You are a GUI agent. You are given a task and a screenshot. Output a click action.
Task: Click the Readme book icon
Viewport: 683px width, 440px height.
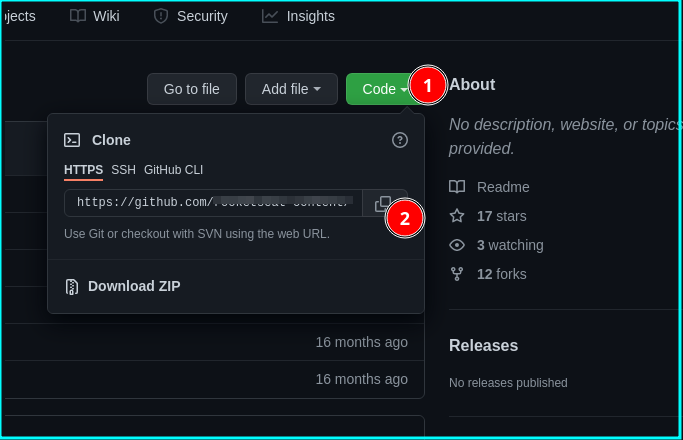[x=457, y=187]
